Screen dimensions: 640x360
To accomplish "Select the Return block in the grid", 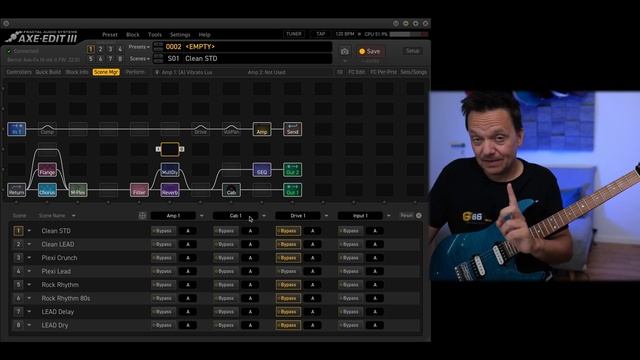I will (17, 190).
